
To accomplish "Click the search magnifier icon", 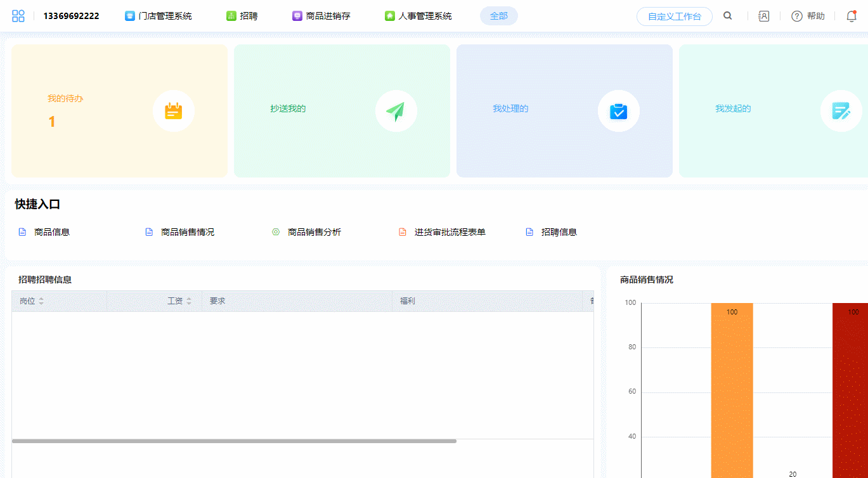I will [728, 16].
